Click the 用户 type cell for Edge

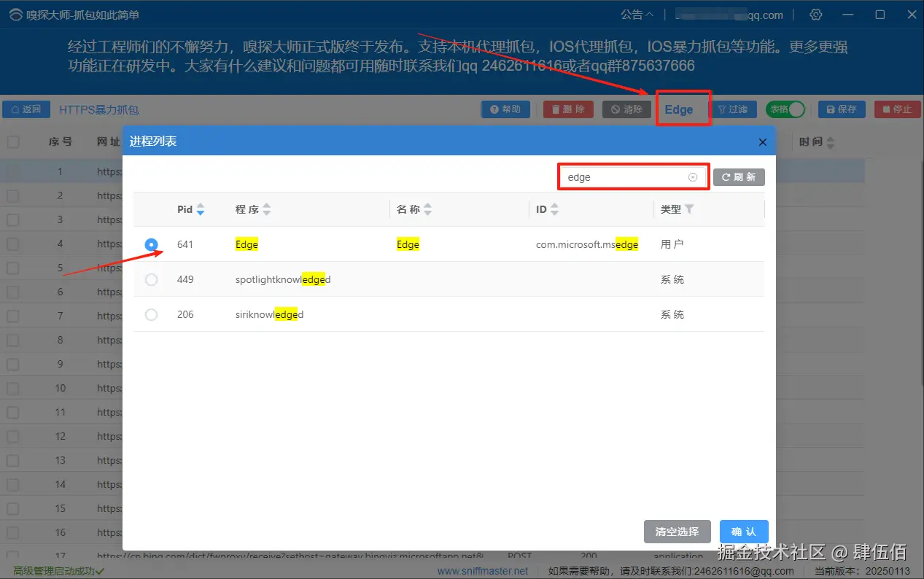[672, 244]
